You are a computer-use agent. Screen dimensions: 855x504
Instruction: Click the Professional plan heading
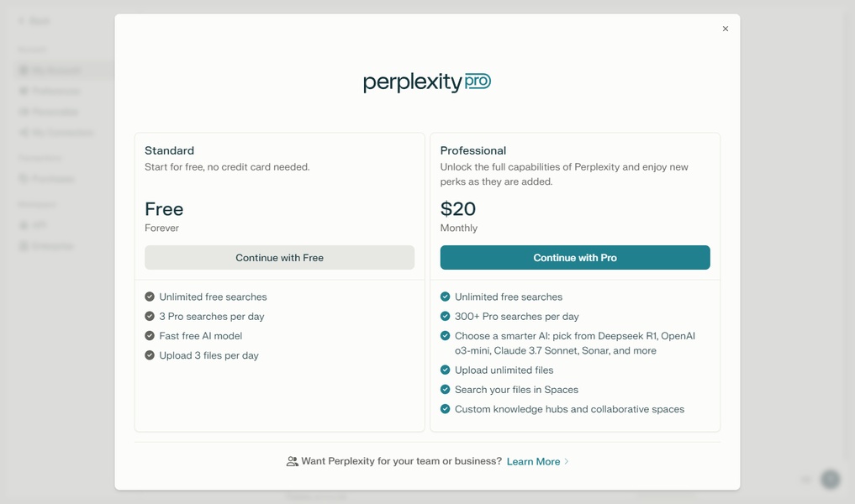473,151
